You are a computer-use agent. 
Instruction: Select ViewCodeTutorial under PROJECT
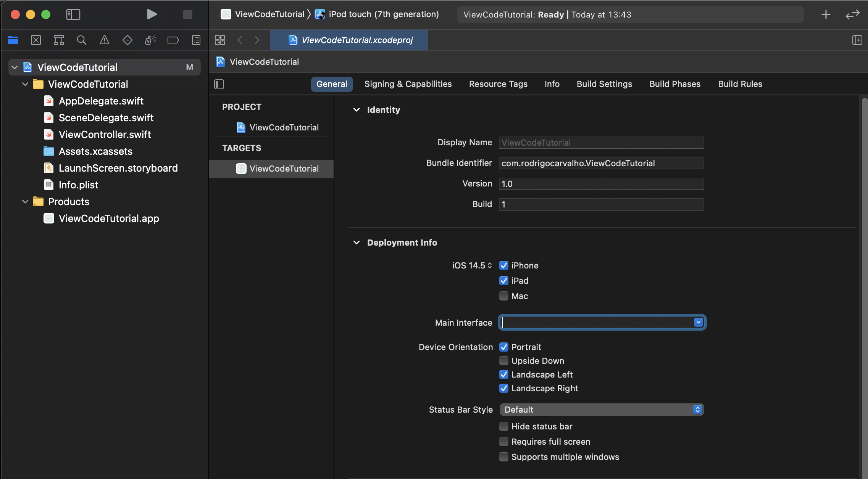point(278,127)
